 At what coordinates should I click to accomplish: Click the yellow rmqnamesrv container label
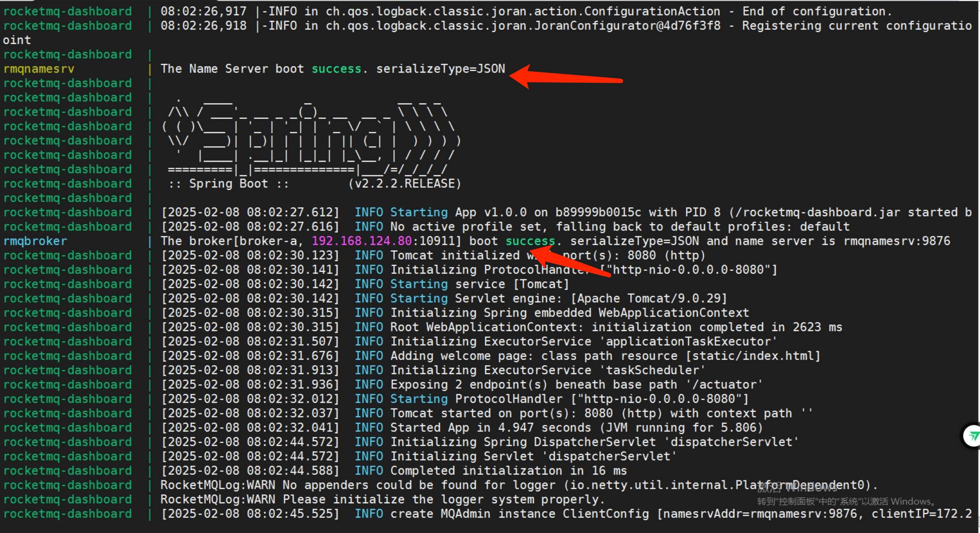pyautogui.click(x=39, y=69)
